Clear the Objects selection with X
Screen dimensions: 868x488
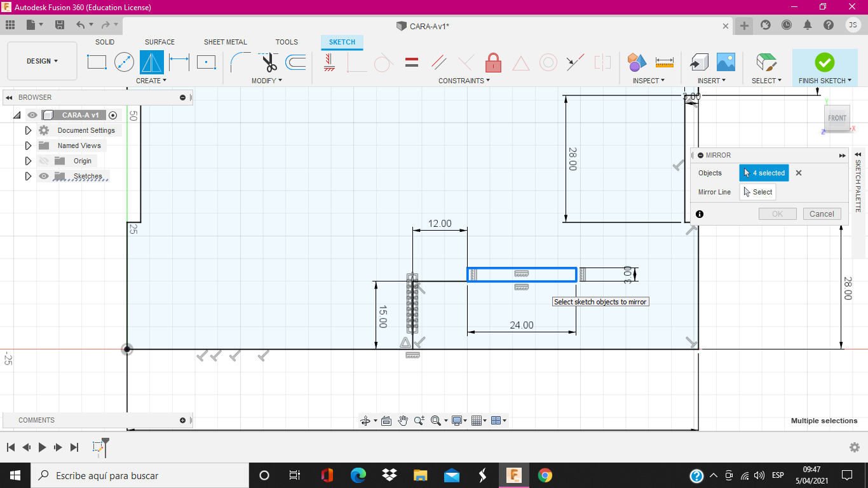point(799,173)
